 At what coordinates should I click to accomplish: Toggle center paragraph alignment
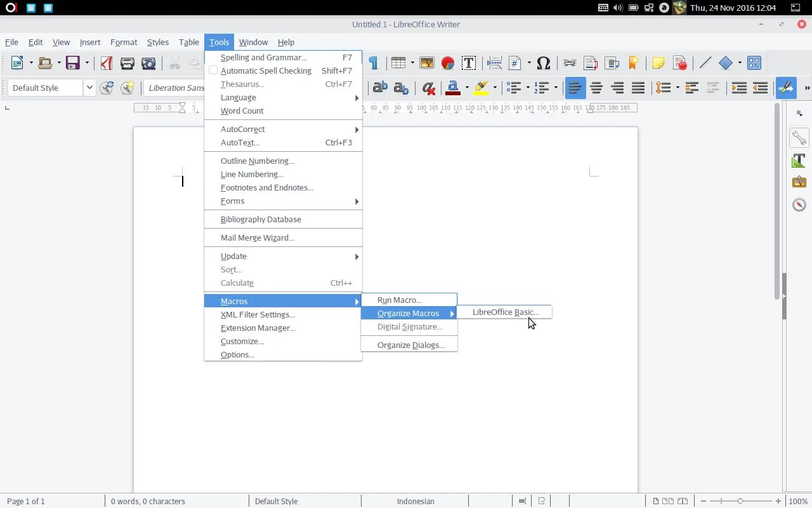596,88
